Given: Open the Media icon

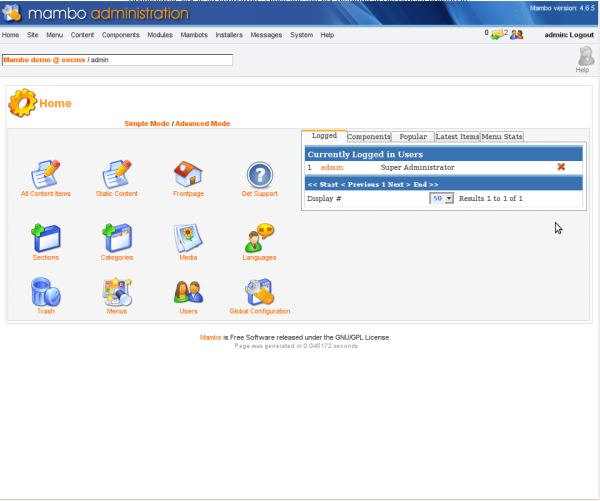Looking at the screenshot, I should point(188,238).
